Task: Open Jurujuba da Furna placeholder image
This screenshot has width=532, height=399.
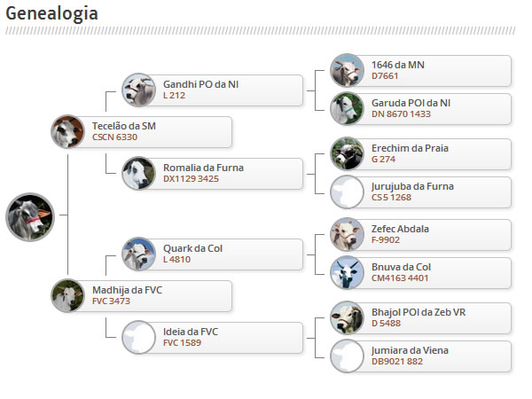Action: tap(347, 192)
